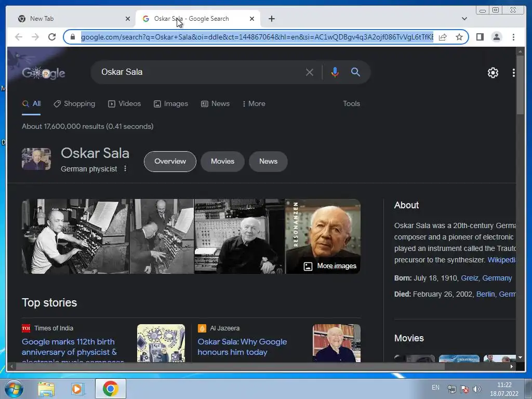This screenshot has width=532, height=399.
Task: Open the network tray icon
Action: (x=452, y=389)
